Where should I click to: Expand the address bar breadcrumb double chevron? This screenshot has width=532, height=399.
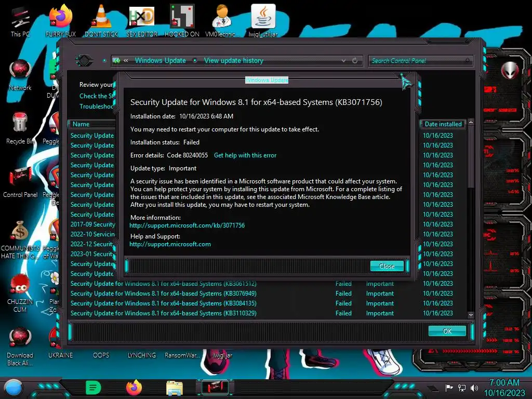[x=126, y=60]
